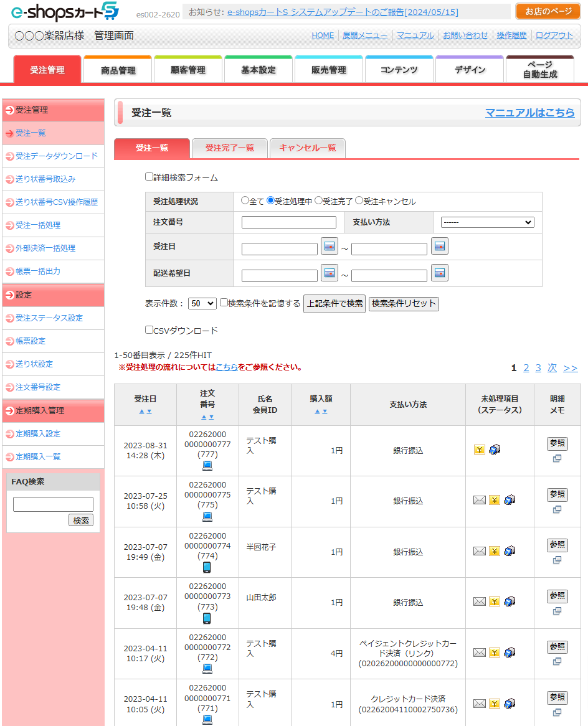Open the 展開メニュー link in header
This screenshot has width=588, height=726.
click(x=365, y=35)
